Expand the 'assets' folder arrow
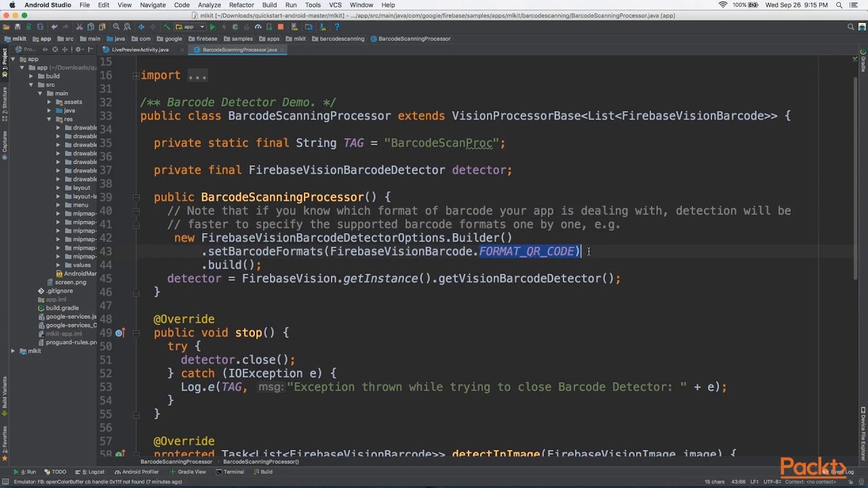Viewport: 868px width, 488px height. (49, 102)
